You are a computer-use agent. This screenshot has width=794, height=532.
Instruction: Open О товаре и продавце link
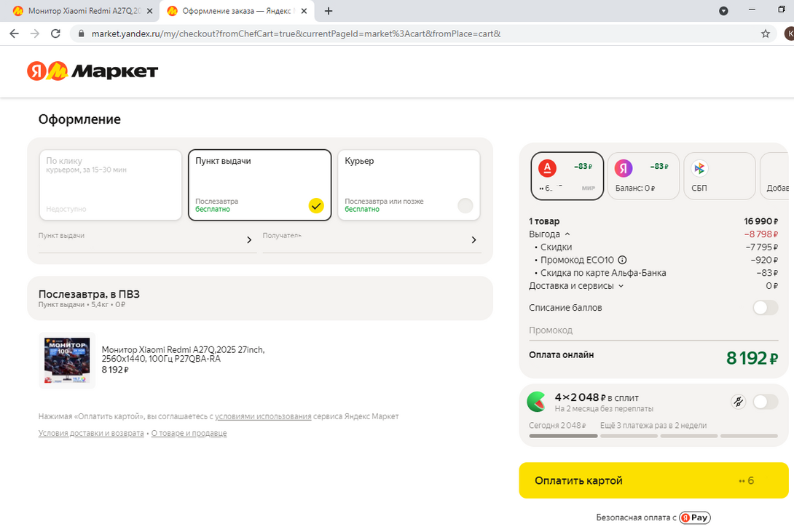coord(189,433)
